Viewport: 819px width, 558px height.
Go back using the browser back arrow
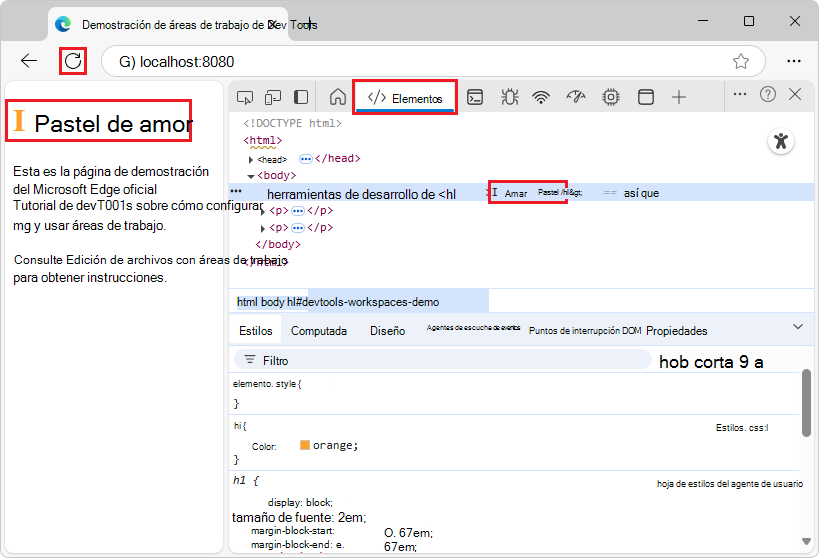[29, 61]
